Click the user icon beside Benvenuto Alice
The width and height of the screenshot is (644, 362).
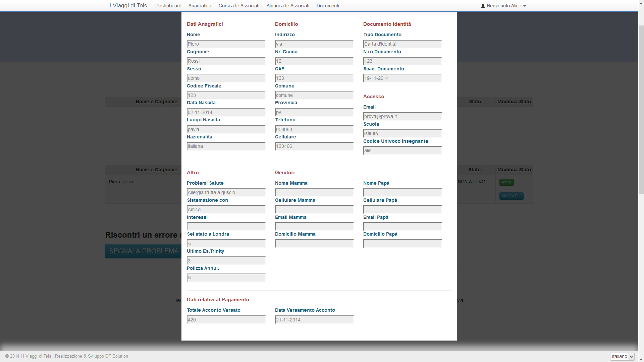click(483, 6)
